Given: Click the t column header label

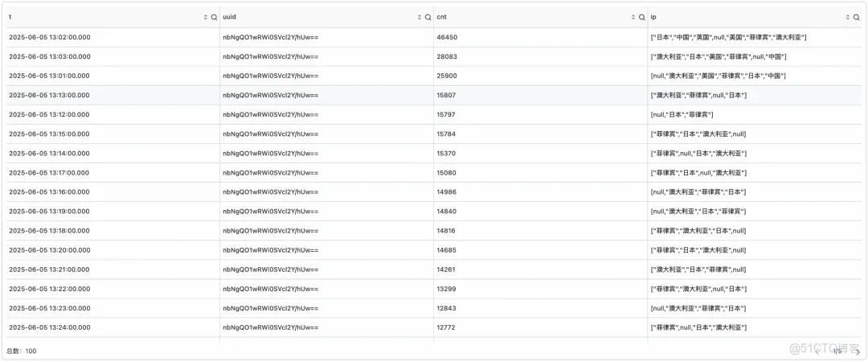Looking at the screenshot, I should (x=10, y=17).
